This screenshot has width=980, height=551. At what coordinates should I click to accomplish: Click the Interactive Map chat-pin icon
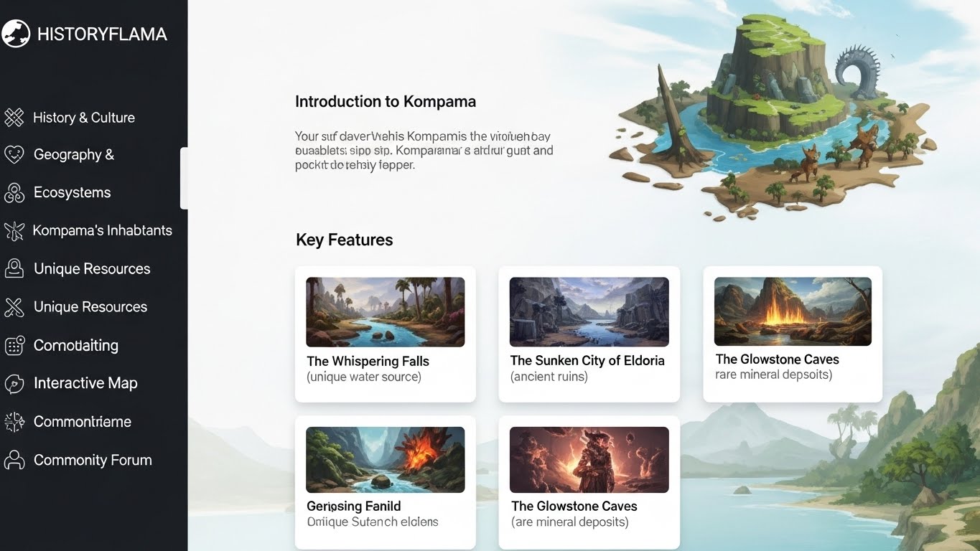point(14,383)
